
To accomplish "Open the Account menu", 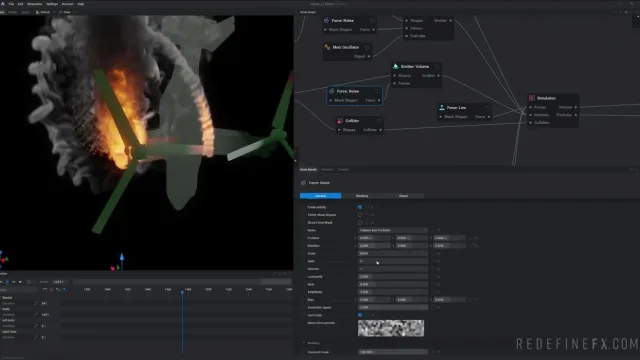I will click(x=67, y=4).
